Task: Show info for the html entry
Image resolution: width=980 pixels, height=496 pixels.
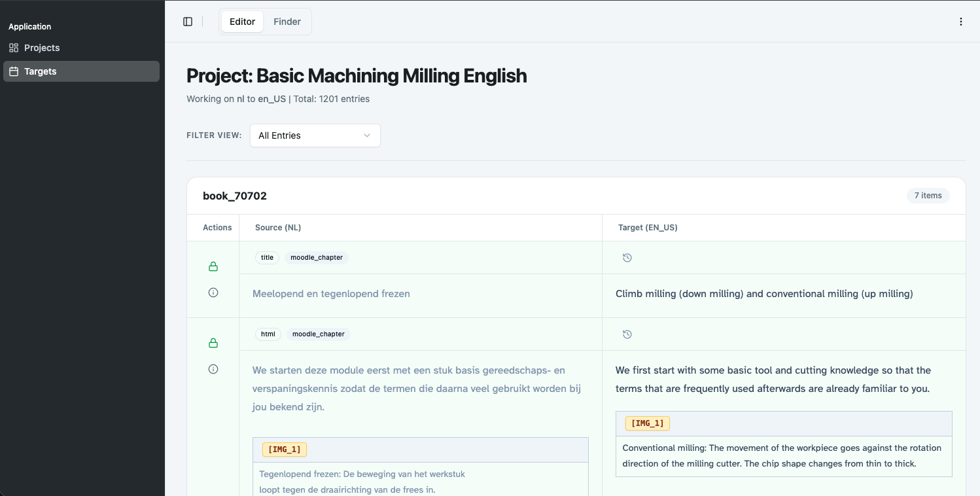Action: pyautogui.click(x=213, y=369)
